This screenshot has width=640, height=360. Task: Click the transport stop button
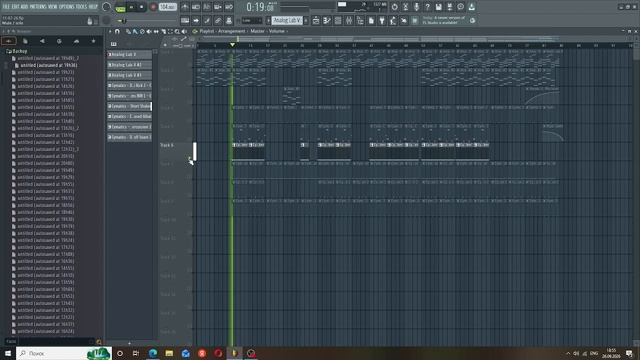click(141, 7)
